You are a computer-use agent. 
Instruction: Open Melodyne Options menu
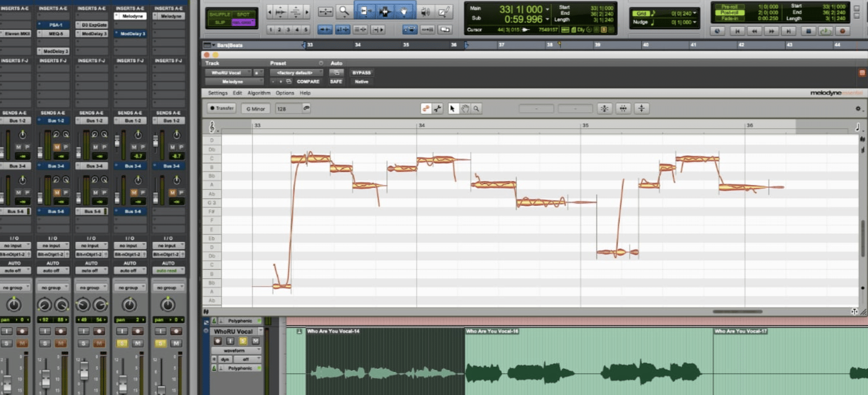[x=285, y=93]
